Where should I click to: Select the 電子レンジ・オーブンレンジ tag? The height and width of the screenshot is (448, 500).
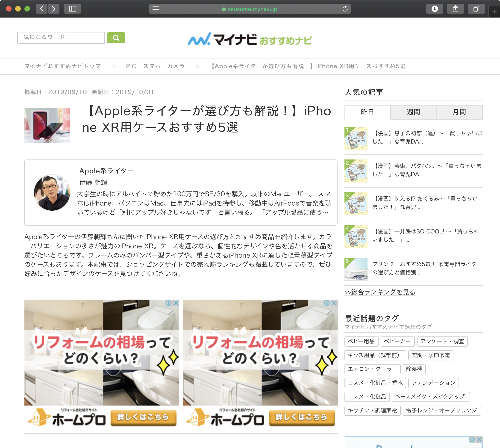(442, 410)
